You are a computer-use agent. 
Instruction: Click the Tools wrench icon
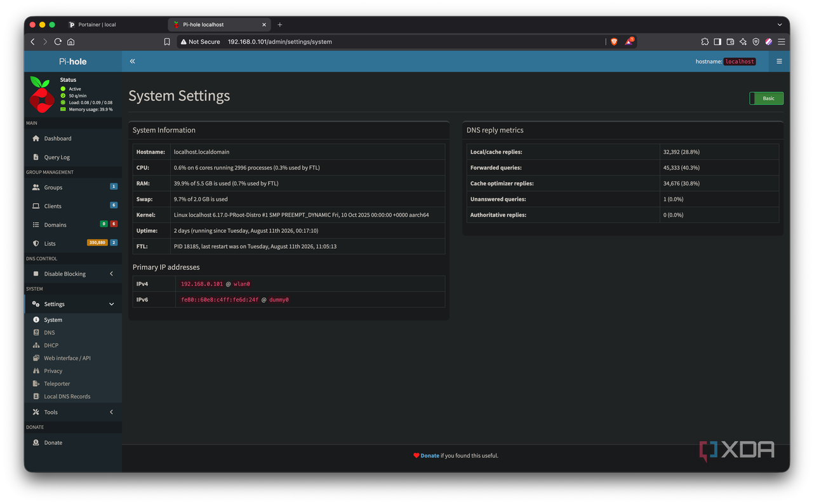click(x=36, y=412)
